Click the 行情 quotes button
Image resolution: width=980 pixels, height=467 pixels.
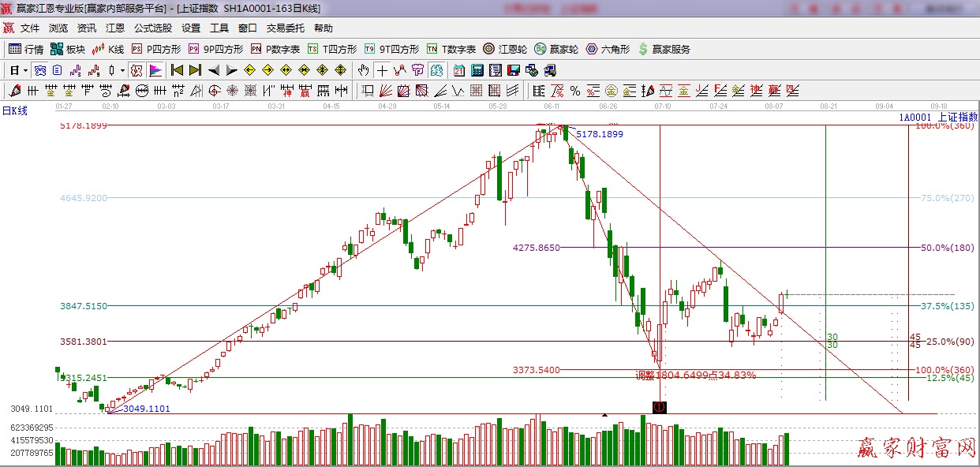coord(26,49)
